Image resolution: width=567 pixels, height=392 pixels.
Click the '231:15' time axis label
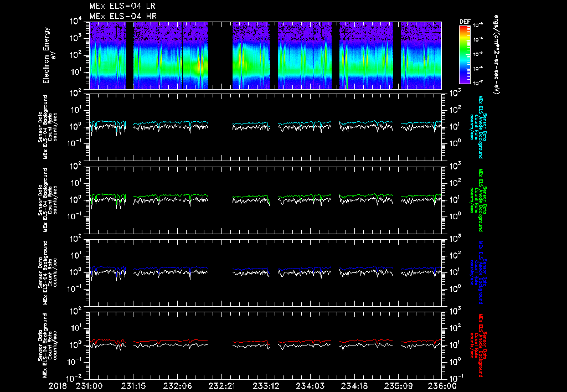pyautogui.click(x=133, y=386)
